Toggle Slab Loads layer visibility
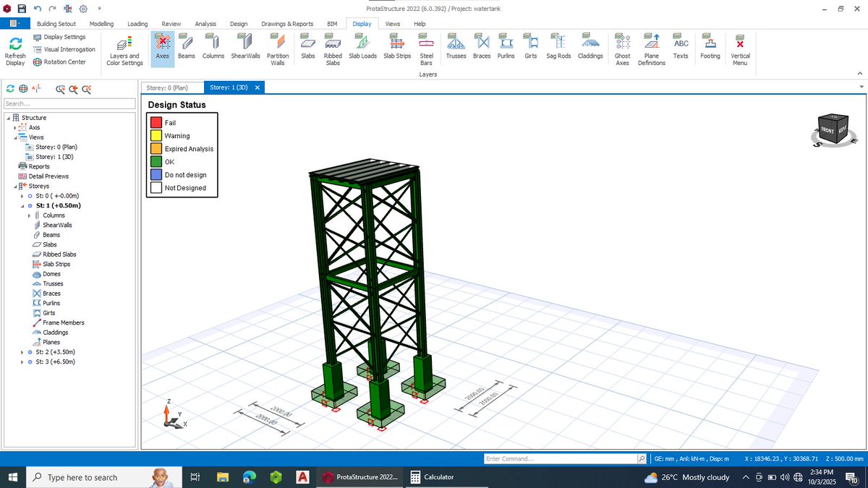Screen dimensions: 868x488 pos(362,49)
